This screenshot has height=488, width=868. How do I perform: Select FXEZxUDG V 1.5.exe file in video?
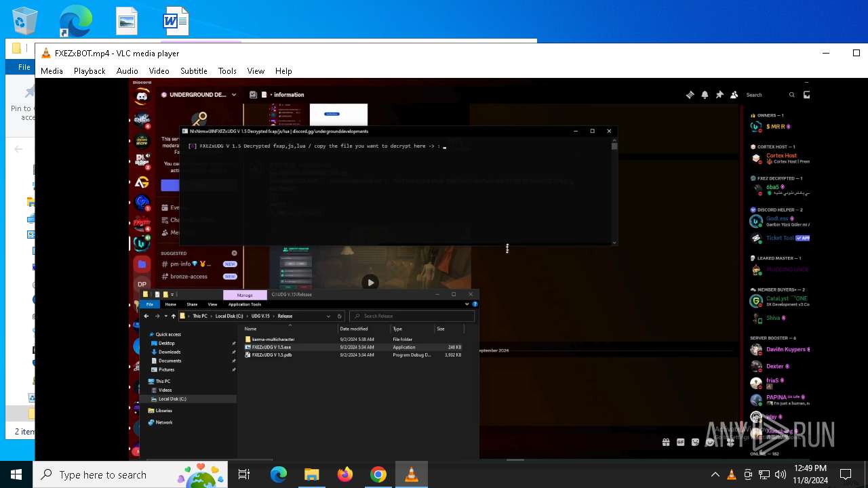(x=271, y=347)
